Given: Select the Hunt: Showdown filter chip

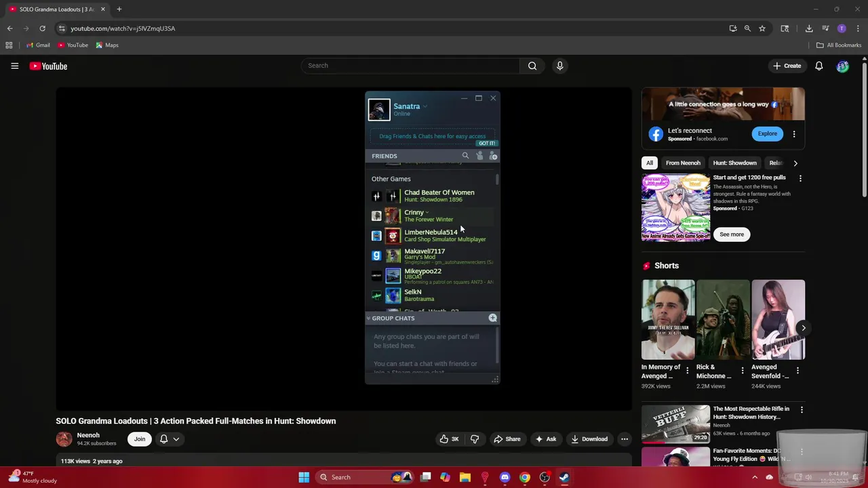Looking at the screenshot, I should tap(734, 163).
